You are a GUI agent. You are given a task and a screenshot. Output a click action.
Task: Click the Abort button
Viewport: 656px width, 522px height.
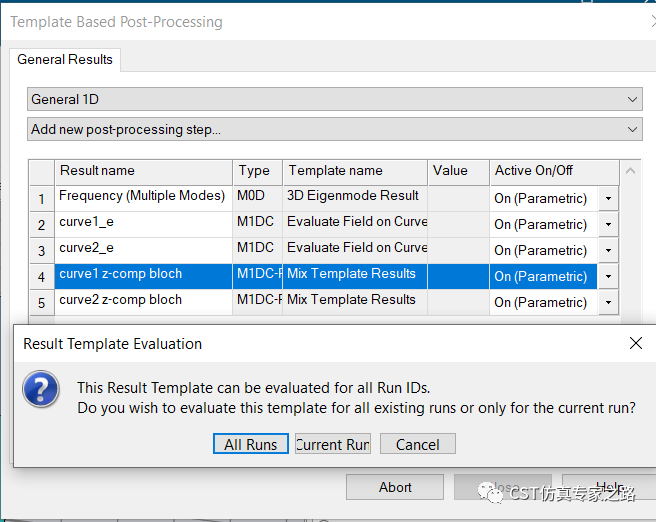[395, 487]
